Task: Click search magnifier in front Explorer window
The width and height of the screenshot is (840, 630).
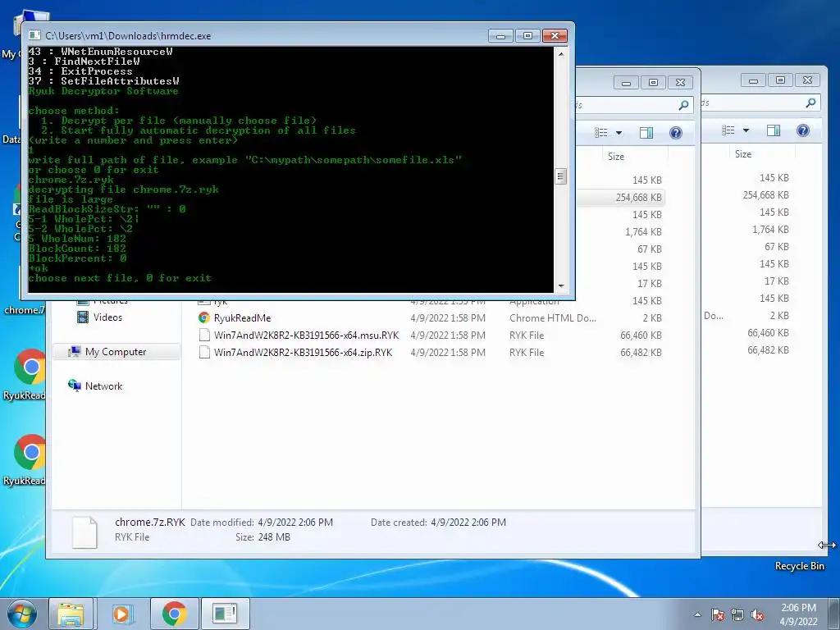Action: [683, 105]
